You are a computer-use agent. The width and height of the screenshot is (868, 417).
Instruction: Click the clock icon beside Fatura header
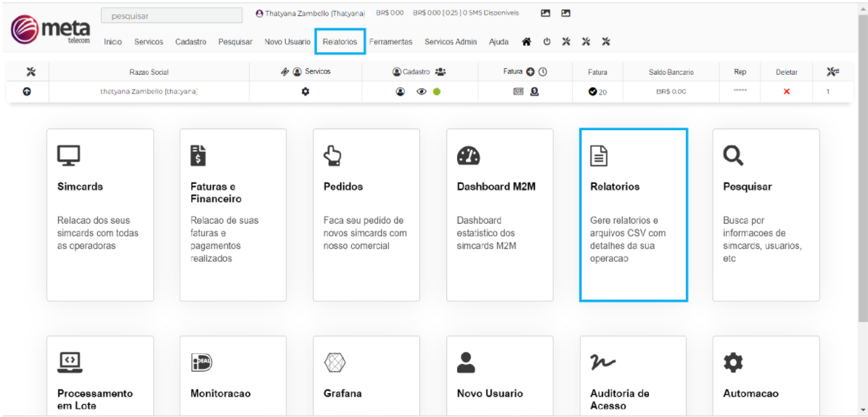pyautogui.click(x=543, y=71)
